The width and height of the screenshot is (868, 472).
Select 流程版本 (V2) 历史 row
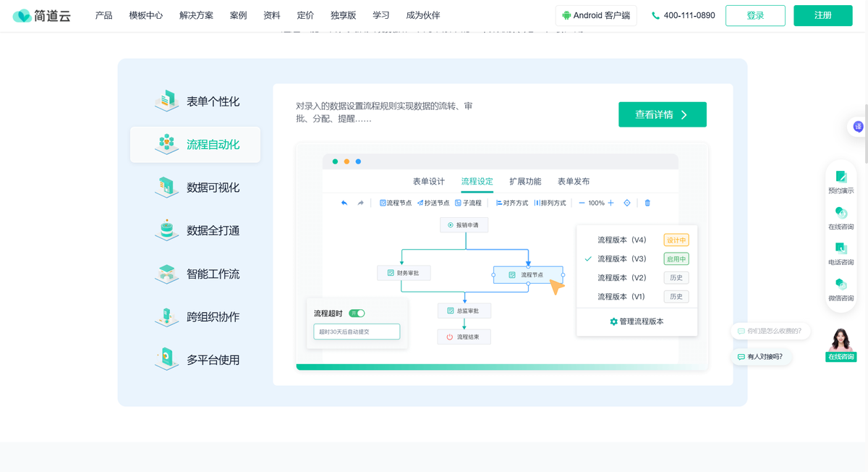637,277
